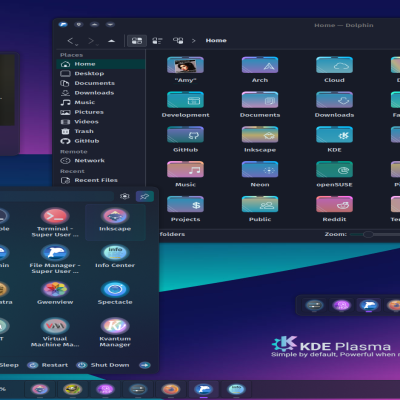Open the KDE folder
The image size is (400, 400).
334,135
